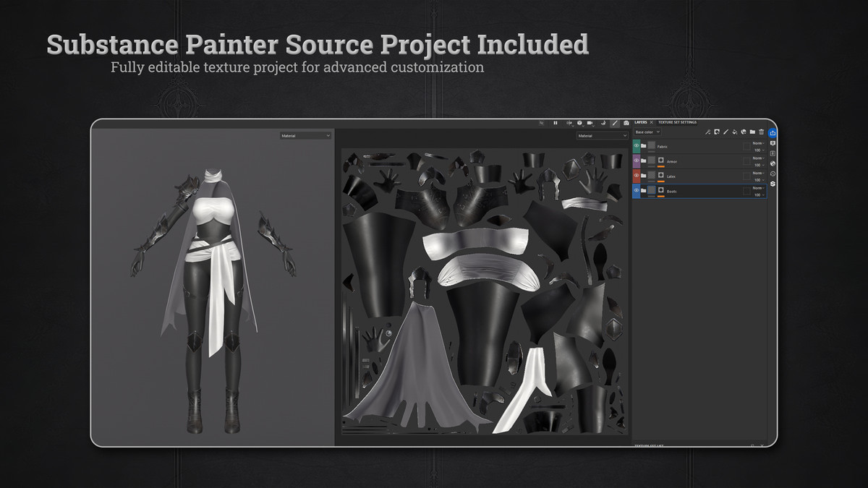
Task: Adjust the Latex layer opacity value 100
Action: tap(757, 180)
